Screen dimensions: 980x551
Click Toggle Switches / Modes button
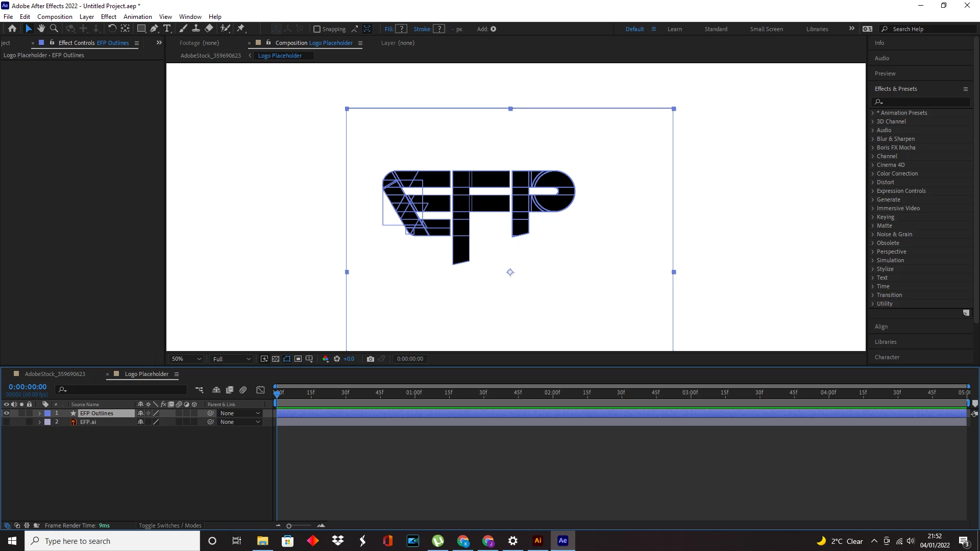[x=170, y=525]
